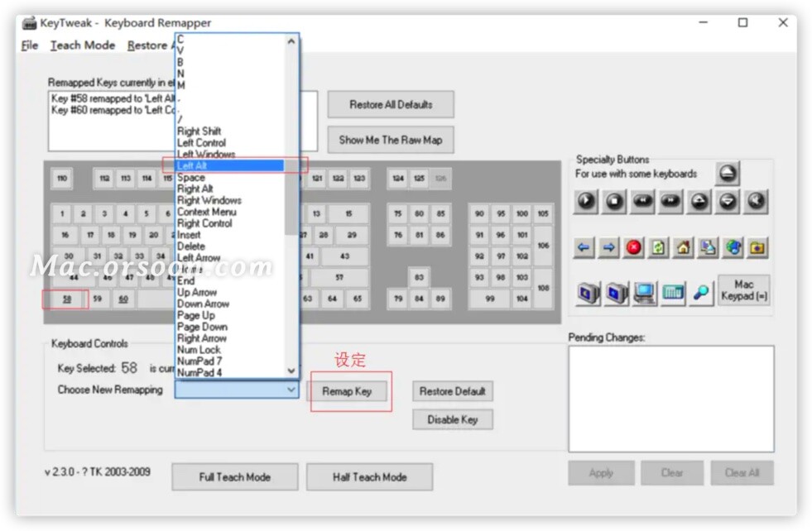Select Num Lock in the dropdown list

tap(229, 349)
